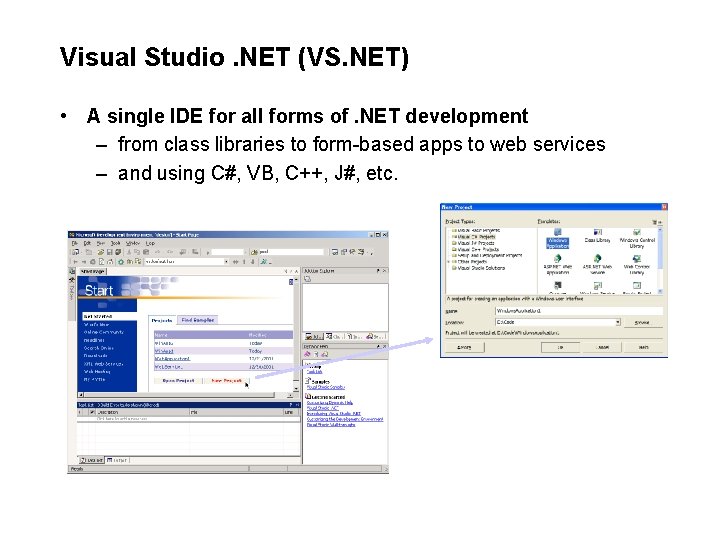Switch to Task List tab at bottom
Viewport: 720px width, 540px height.
[x=92, y=460]
